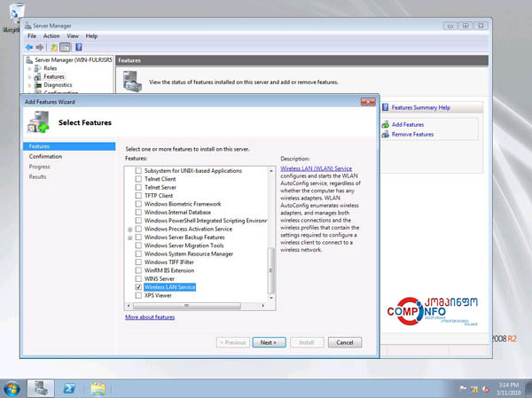
Task: Click the Remove Features icon in summary pane
Action: 386,135
